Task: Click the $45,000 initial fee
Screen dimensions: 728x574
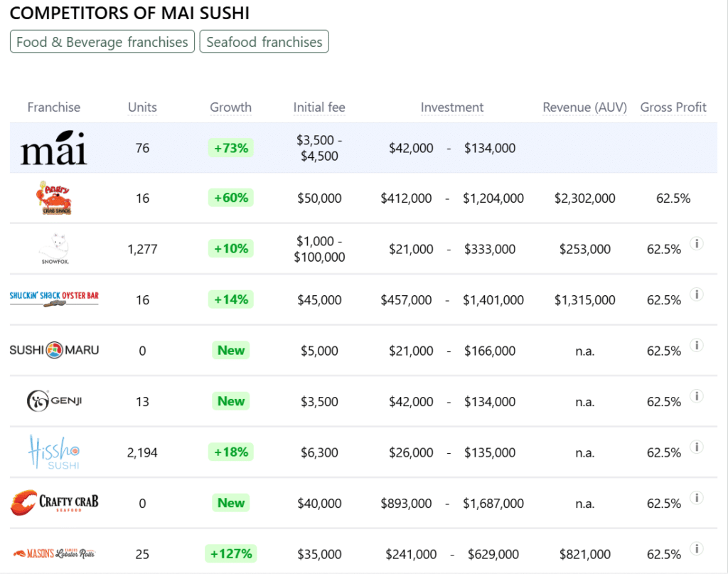Action: coord(319,300)
